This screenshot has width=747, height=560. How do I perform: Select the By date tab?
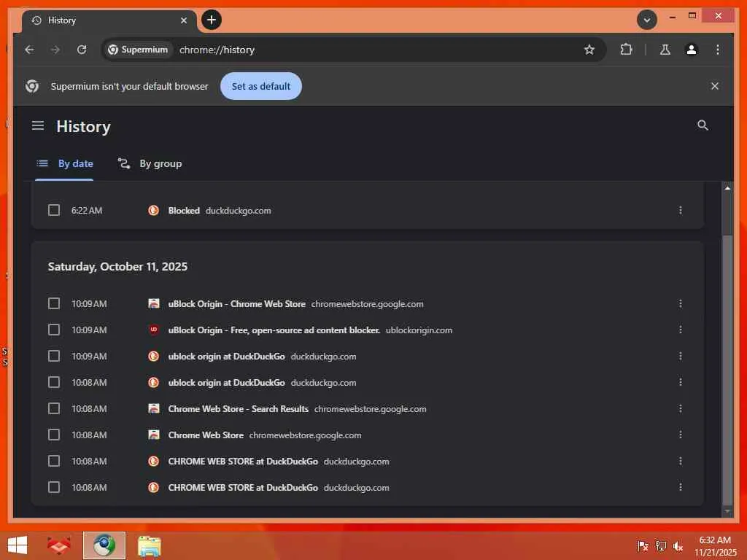click(x=65, y=164)
